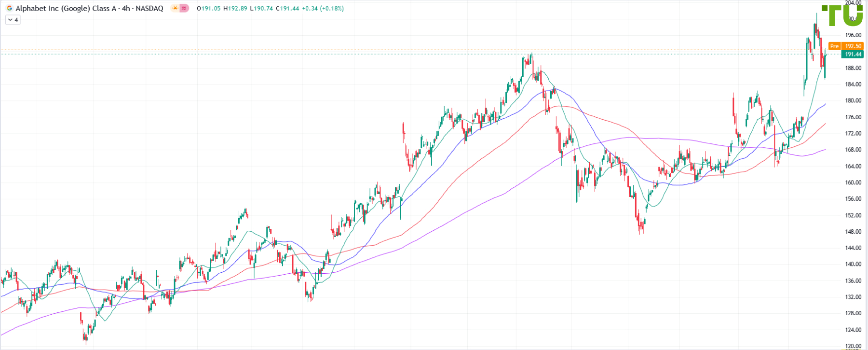
Task: Expand the collapsed indicators legend showing 4
Action: pos(13,20)
